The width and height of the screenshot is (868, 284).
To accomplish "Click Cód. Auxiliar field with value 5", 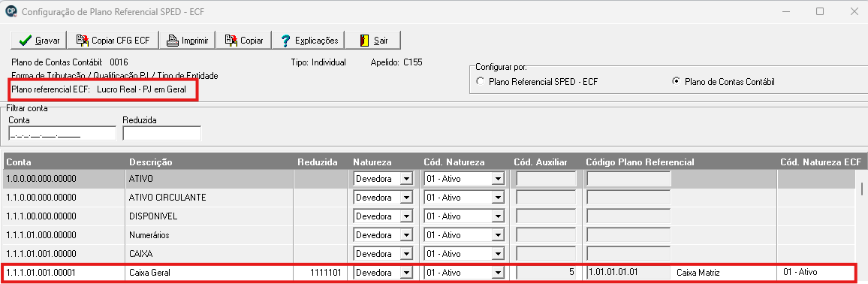I will coord(547,273).
